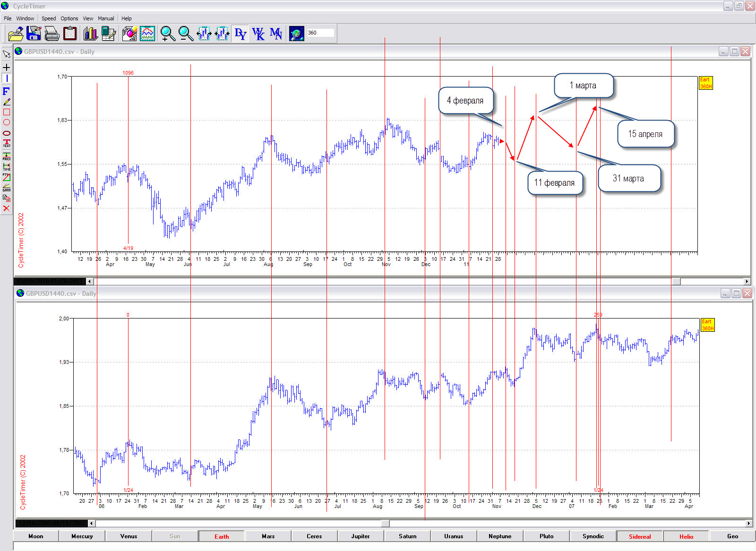Enable the Sidereal mode button
Screen dimensions: 756x551
pyautogui.click(x=640, y=536)
